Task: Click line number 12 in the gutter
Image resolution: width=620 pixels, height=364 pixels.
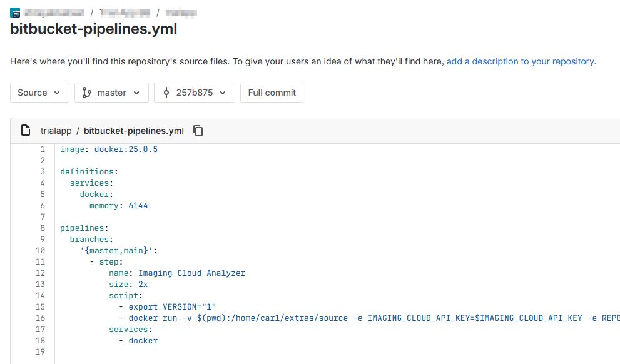Action: pyautogui.click(x=41, y=273)
